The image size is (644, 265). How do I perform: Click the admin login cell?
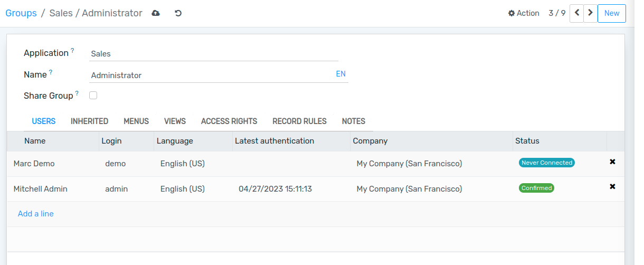(x=117, y=189)
